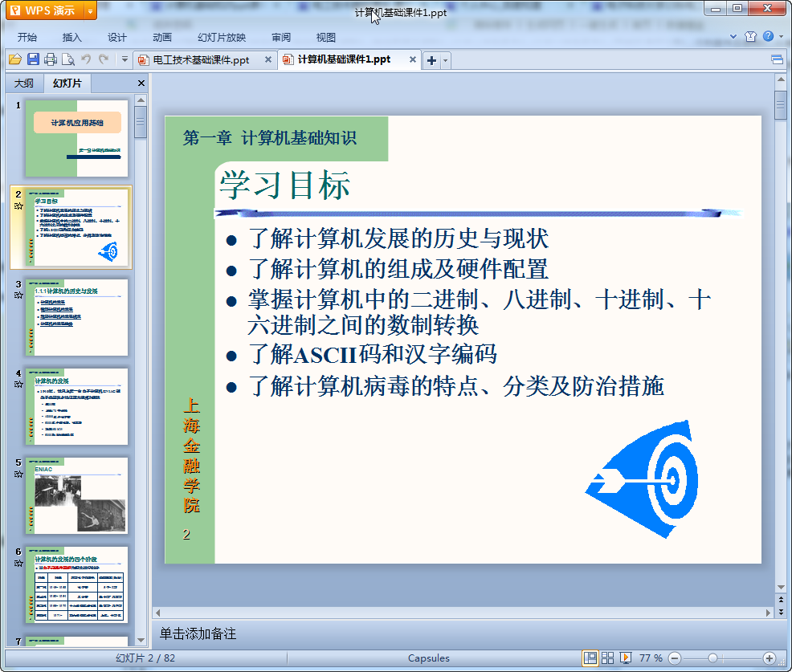Click main editor scroll up arrow
Image resolution: width=792 pixels, height=672 pixels.
click(781, 79)
